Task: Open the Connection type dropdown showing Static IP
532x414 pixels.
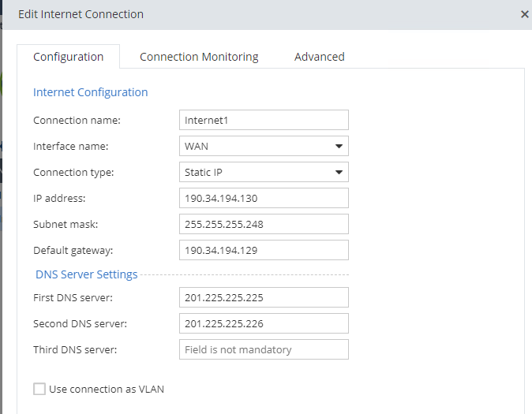Action: [x=264, y=172]
